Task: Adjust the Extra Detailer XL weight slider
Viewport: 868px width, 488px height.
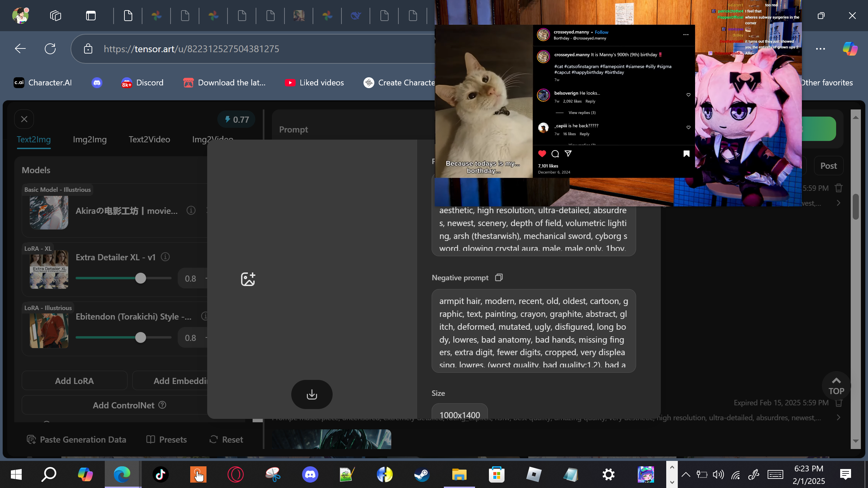Action: coord(140,278)
